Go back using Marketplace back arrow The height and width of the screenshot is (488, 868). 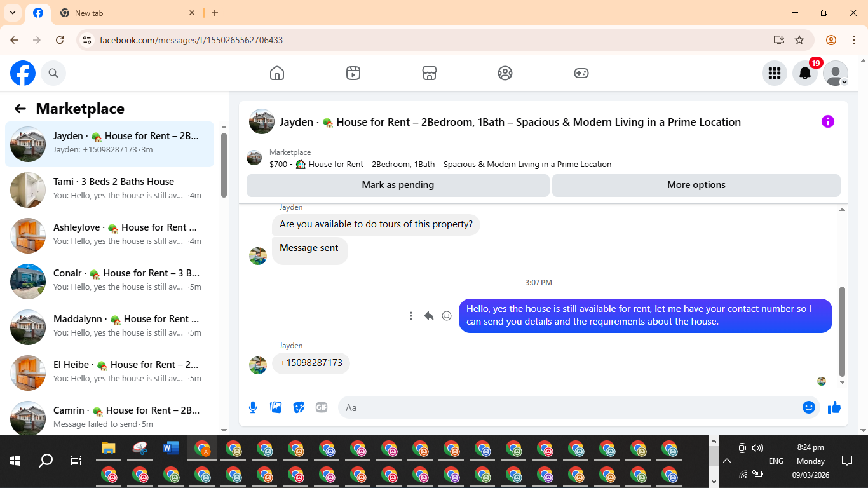click(20, 109)
